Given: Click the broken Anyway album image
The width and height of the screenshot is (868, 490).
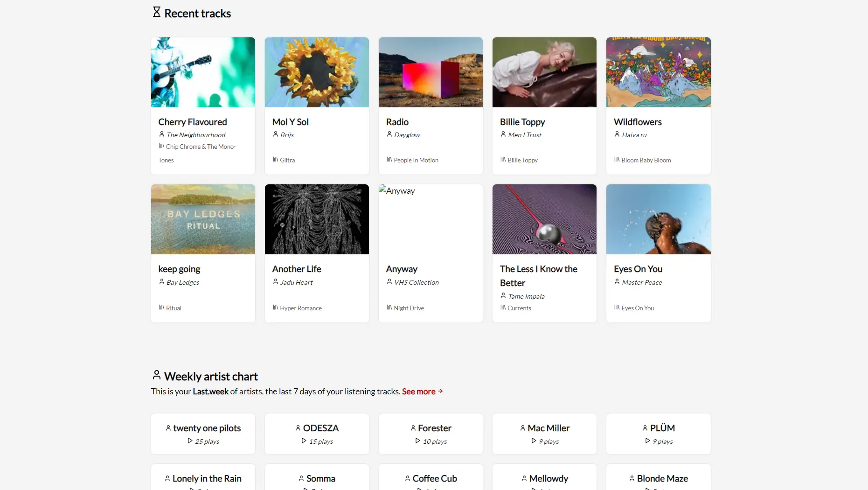Looking at the screenshot, I should (431, 219).
